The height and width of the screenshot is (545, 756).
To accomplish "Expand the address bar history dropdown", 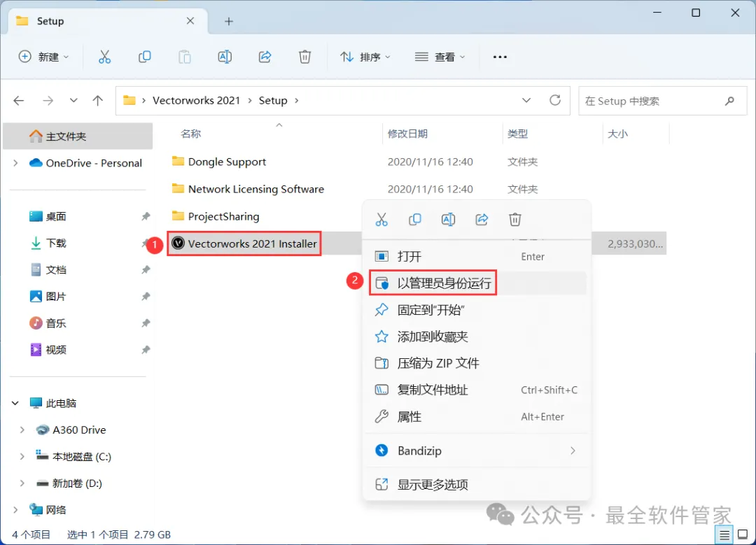I will (526, 100).
